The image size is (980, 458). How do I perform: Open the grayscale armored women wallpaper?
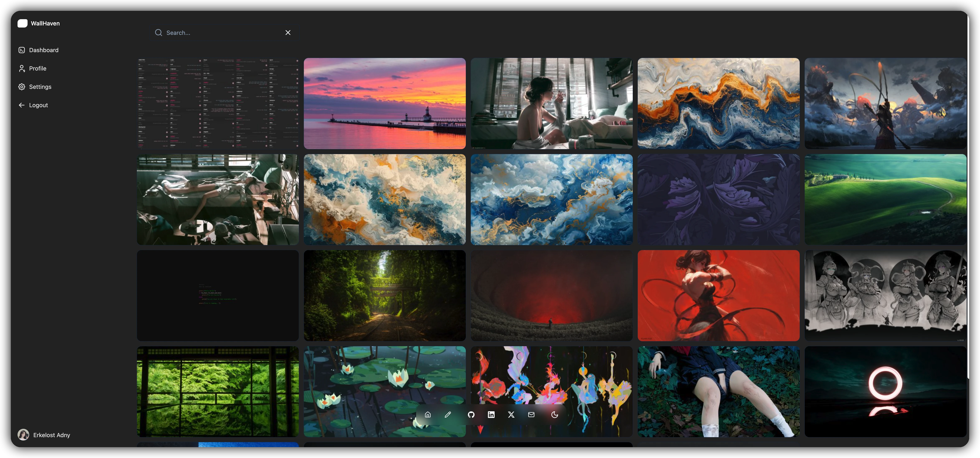point(886,296)
